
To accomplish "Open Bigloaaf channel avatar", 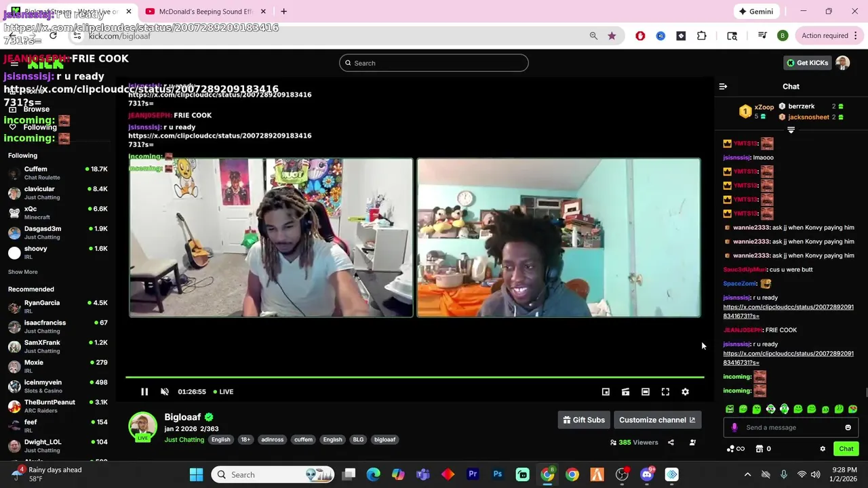I will tap(142, 426).
